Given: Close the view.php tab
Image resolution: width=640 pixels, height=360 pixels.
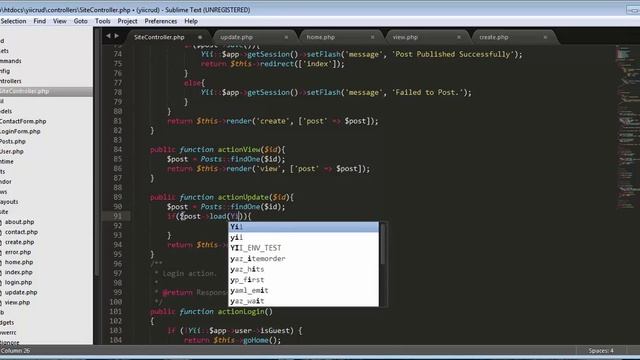Looking at the screenshot, I should (x=459, y=37).
